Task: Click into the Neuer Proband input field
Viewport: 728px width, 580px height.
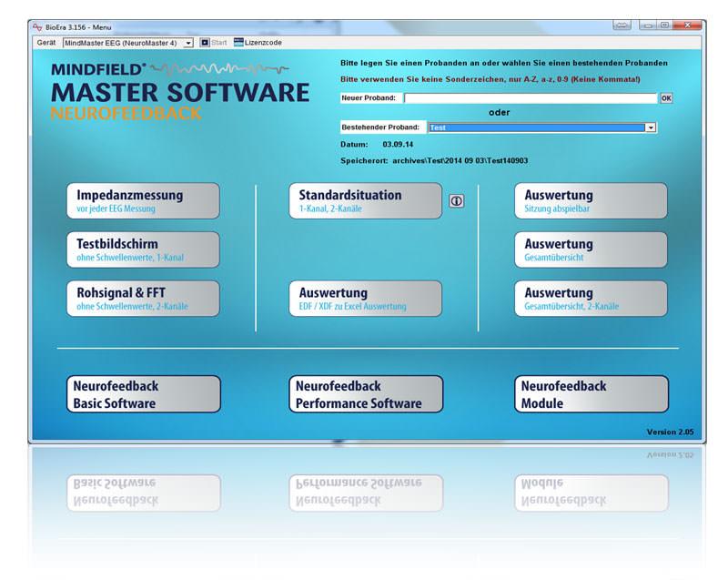Action: [x=531, y=98]
